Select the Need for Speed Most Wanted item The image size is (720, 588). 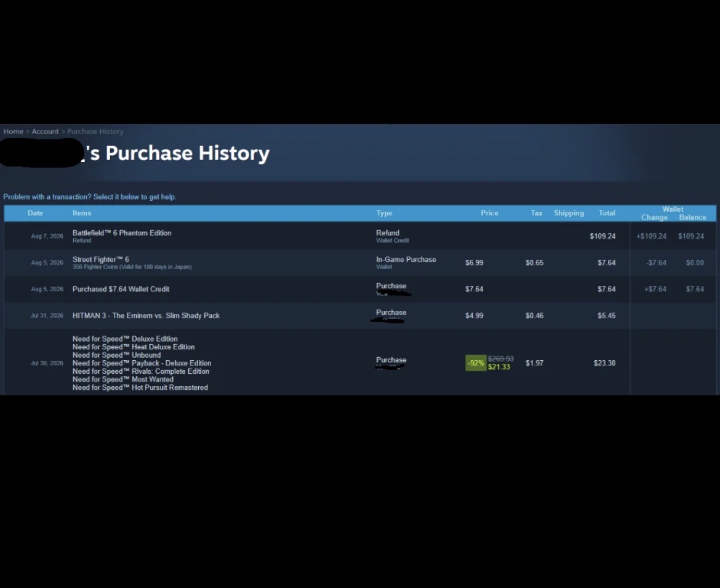[x=123, y=379]
